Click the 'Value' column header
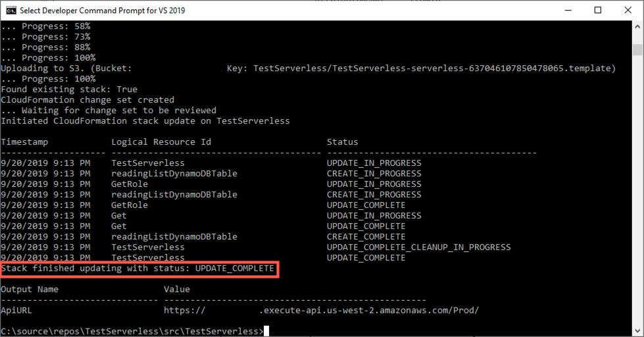 176,290
